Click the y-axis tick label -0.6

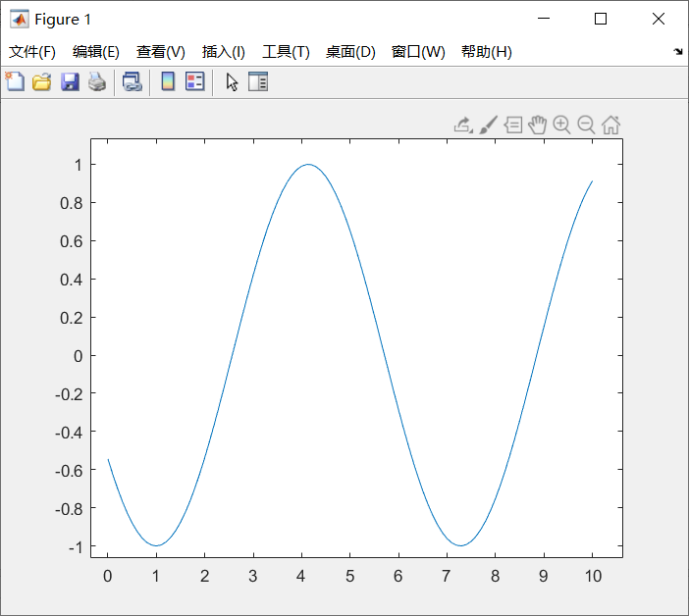[x=69, y=471]
